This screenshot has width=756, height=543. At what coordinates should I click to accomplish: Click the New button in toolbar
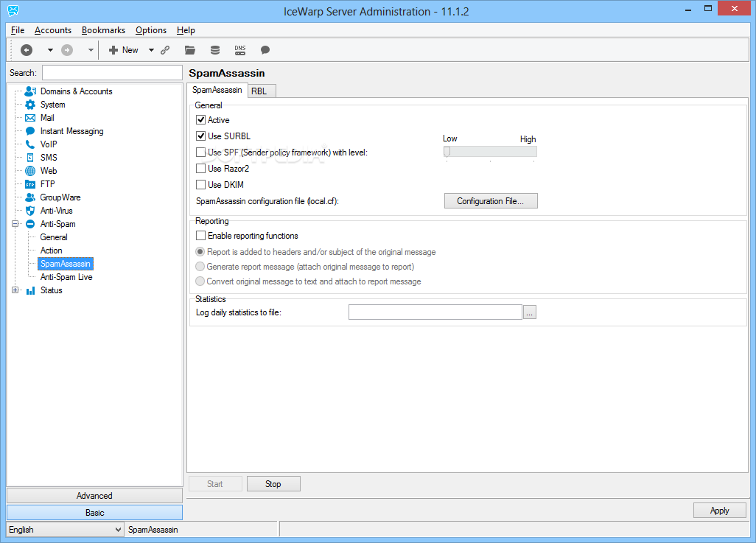[124, 50]
